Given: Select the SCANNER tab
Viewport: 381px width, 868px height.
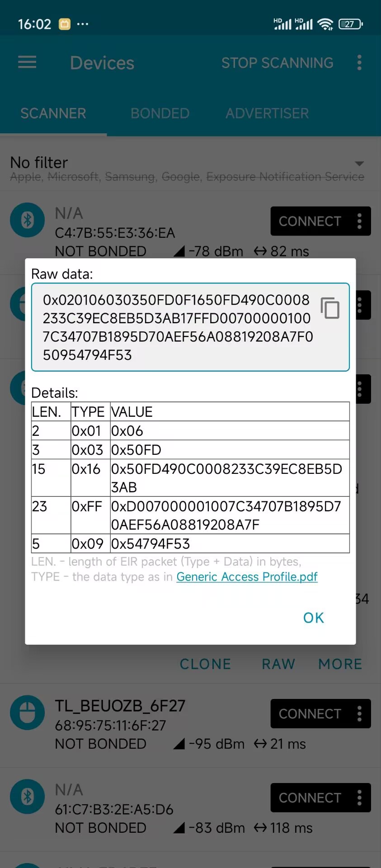Looking at the screenshot, I should coord(53,113).
